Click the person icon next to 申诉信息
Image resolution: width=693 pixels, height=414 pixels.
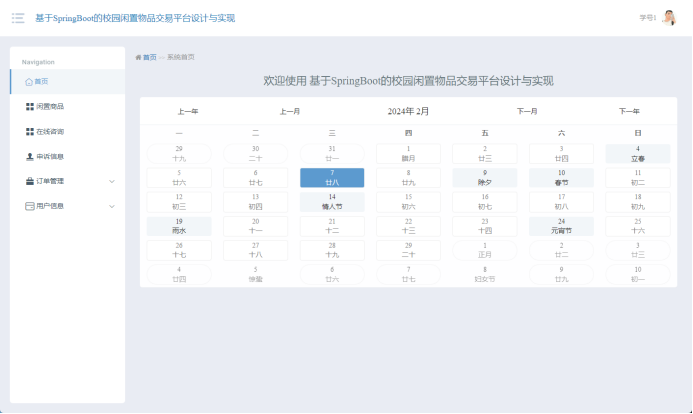[30, 156]
